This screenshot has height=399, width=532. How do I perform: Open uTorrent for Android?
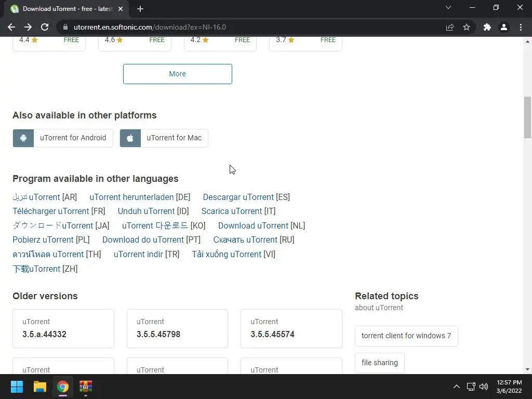pos(63,138)
